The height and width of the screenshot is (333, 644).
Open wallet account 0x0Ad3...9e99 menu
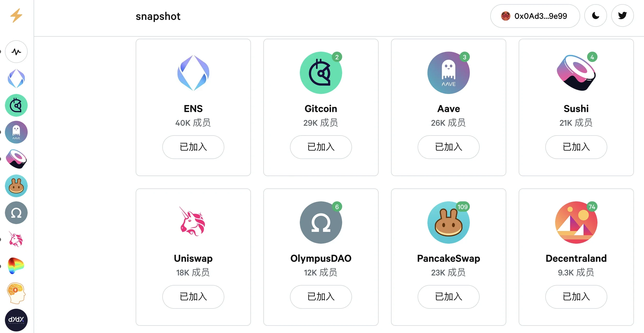pyautogui.click(x=535, y=16)
